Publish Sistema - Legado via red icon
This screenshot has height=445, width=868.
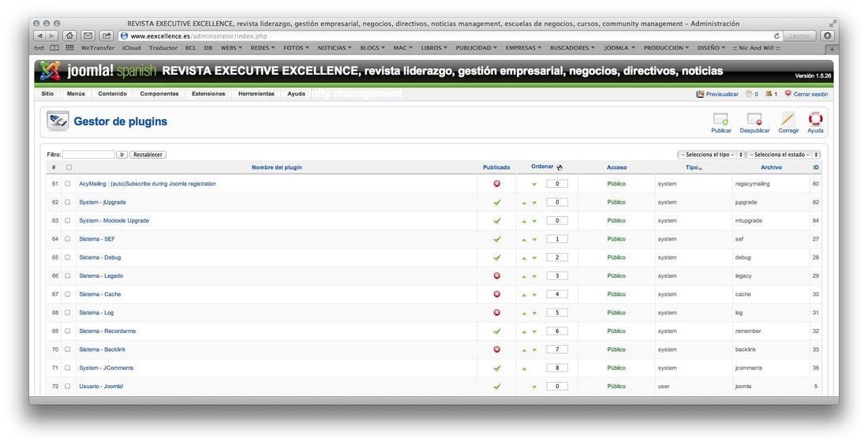(x=496, y=275)
